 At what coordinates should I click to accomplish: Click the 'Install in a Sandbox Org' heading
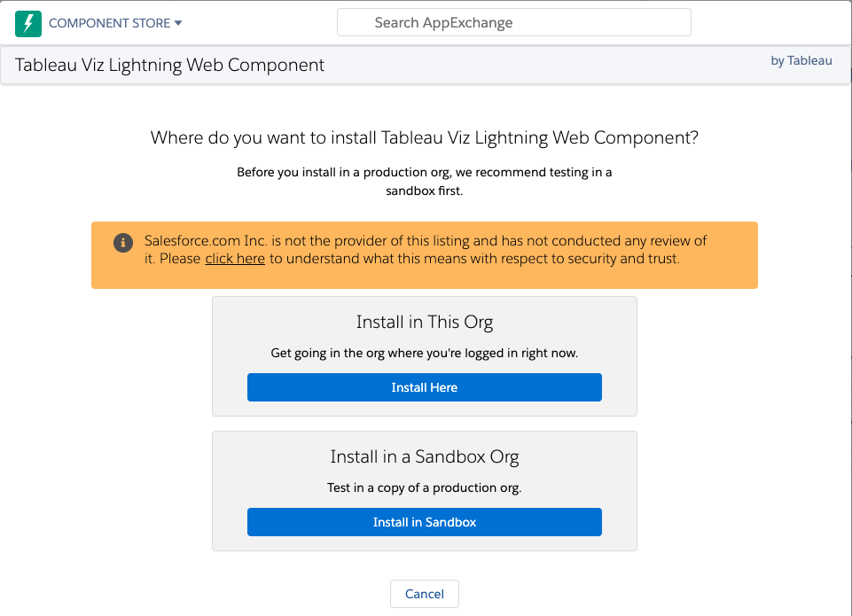tap(424, 457)
